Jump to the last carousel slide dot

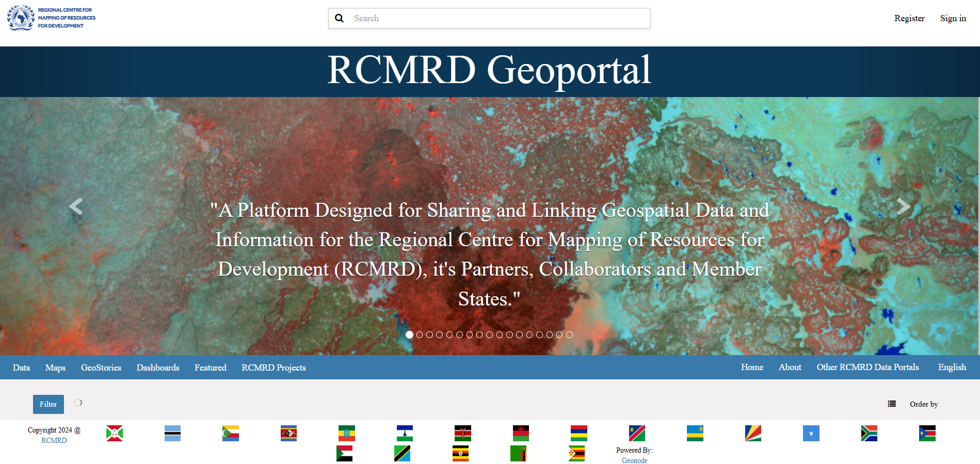pyautogui.click(x=569, y=334)
